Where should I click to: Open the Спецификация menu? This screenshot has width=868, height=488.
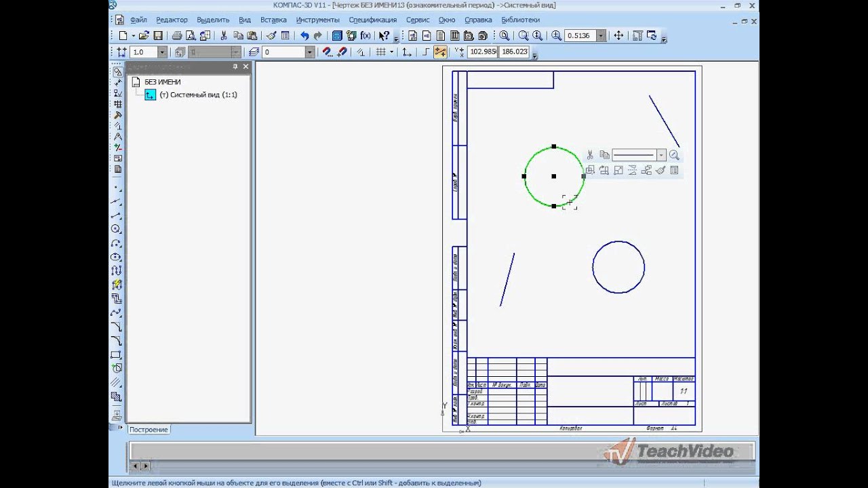372,20
